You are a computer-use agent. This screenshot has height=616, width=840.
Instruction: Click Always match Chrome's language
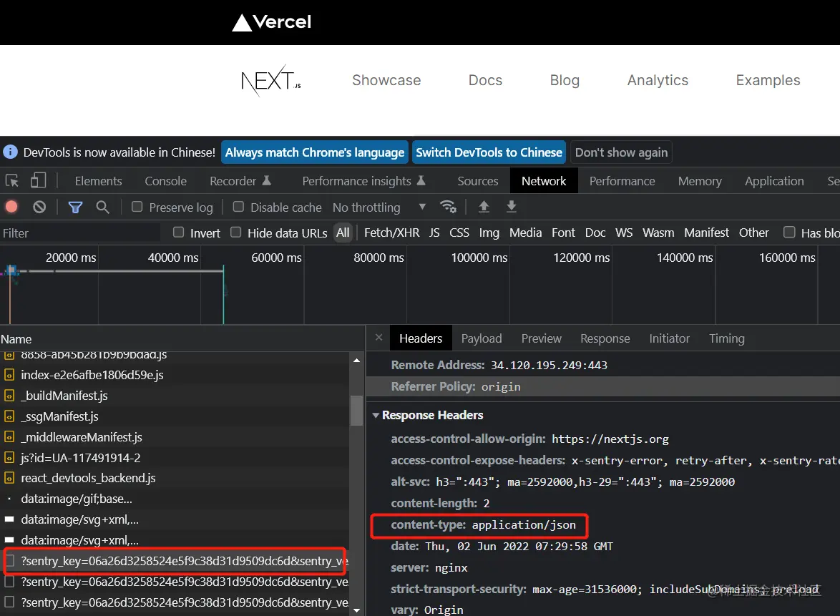[315, 152]
